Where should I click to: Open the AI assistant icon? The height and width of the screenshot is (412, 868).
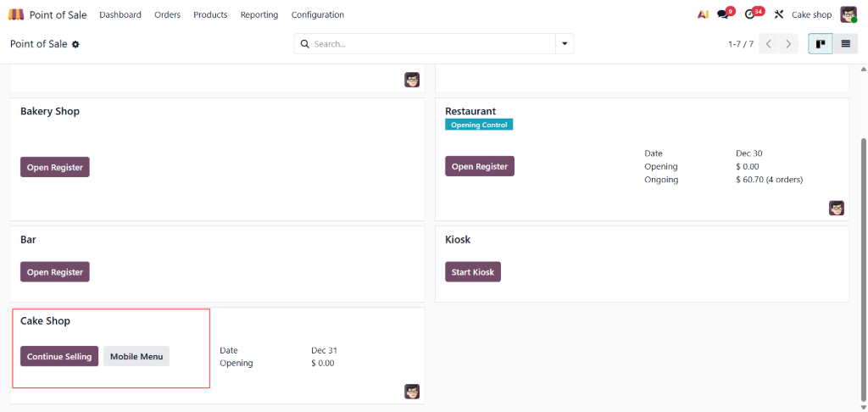click(703, 14)
